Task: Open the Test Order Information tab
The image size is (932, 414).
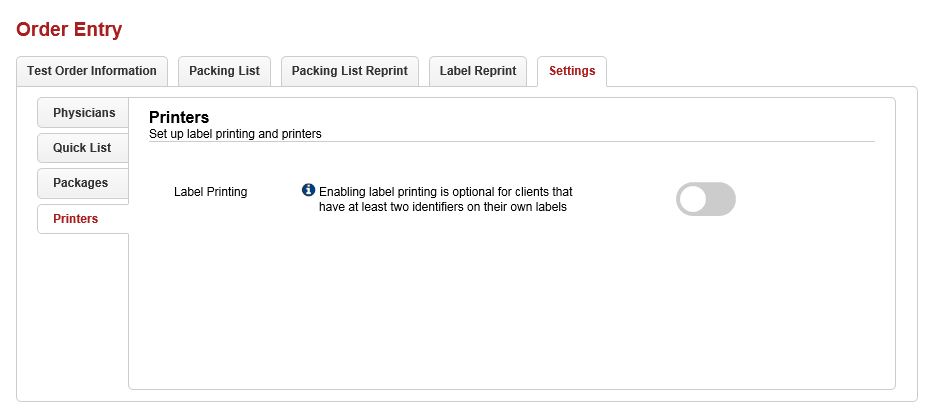Action: [x=92, y=71]
